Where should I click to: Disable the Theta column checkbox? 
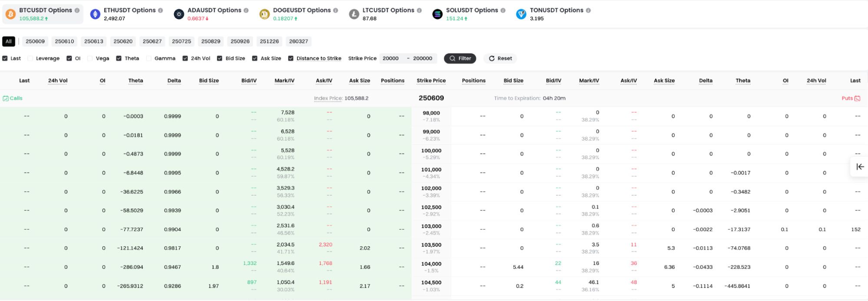119,59
